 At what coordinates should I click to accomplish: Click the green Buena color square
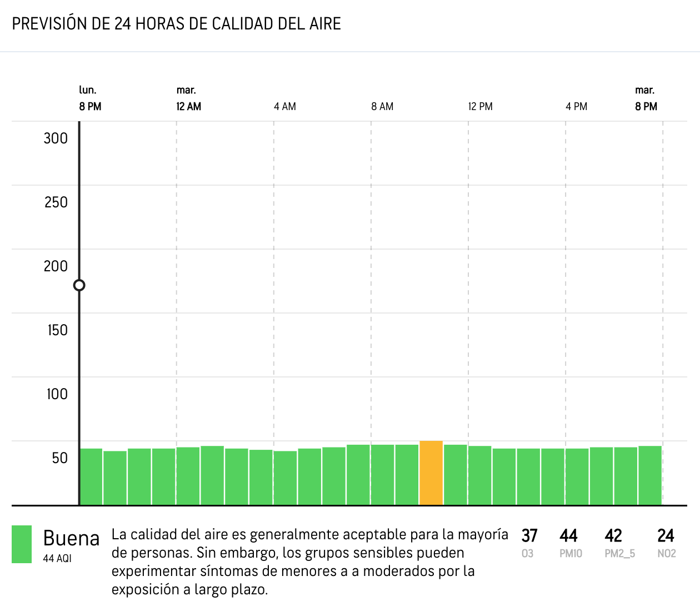[x=22, y=544]
